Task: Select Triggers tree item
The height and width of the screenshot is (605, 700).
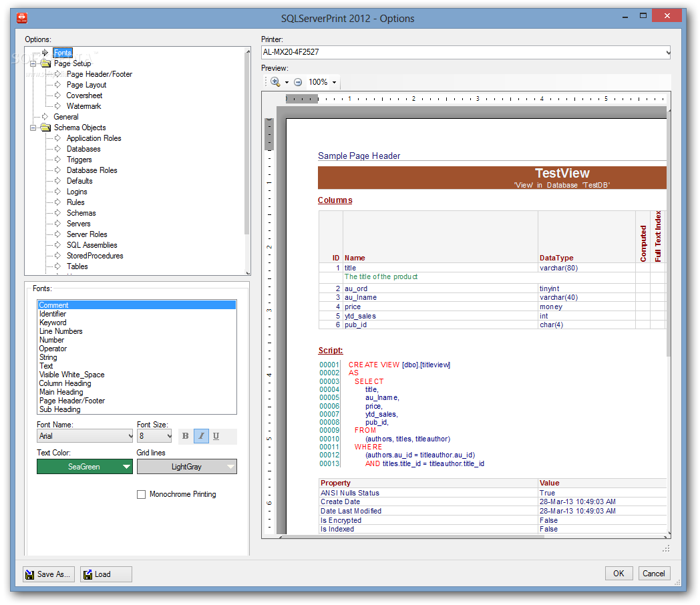Action: [79, 160]
